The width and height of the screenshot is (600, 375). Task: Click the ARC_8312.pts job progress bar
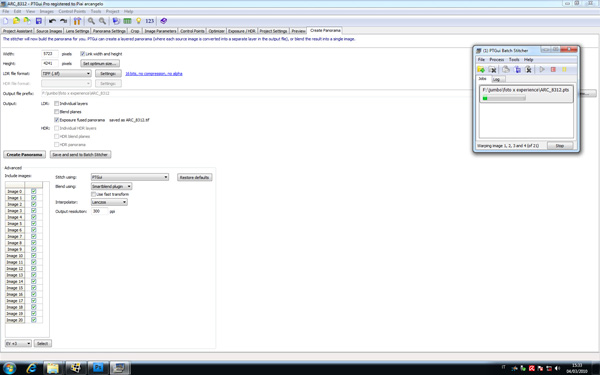click(504, 98)
